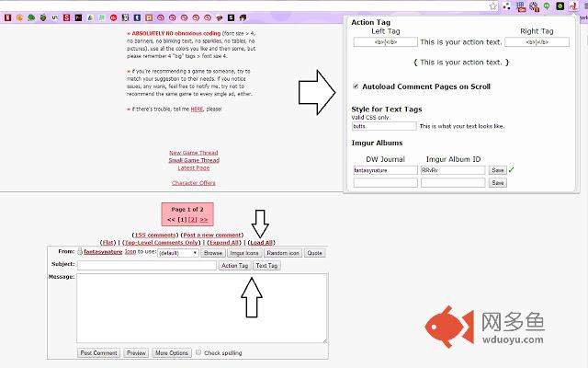Click the empty DW Journal field in second row
This screenshot has width=588, height=368.
pyautogui.click(x=385, y=183)
